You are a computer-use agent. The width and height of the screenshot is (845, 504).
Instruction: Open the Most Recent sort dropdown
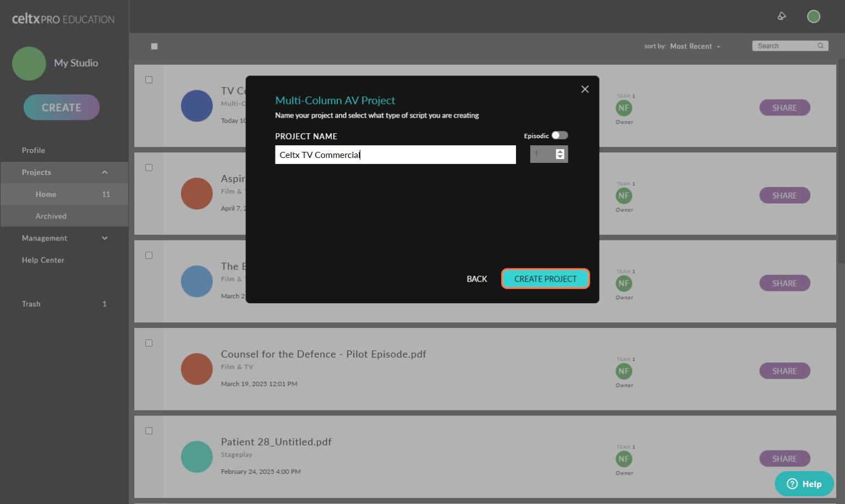[x=695, y=46]
